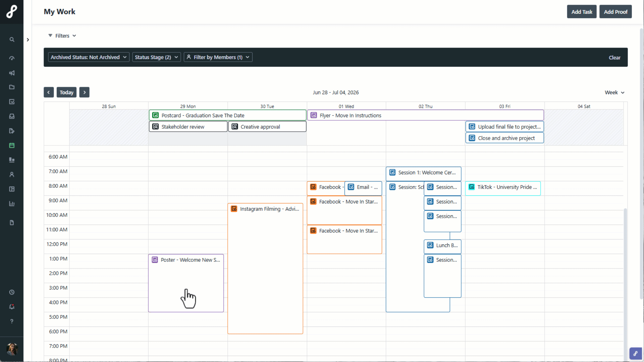
Task: Click the Add Proof button
Action: pyautogui.click(x=615, y=12)
